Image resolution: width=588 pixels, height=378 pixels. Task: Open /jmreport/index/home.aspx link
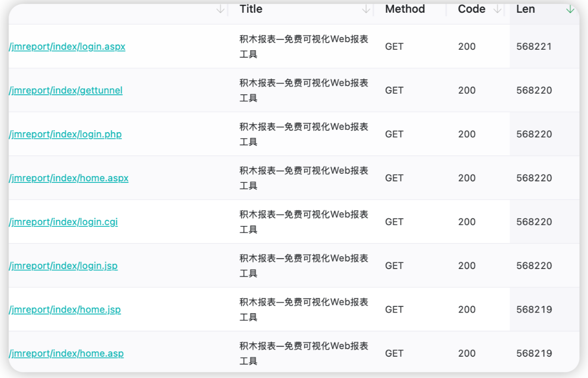69,178
